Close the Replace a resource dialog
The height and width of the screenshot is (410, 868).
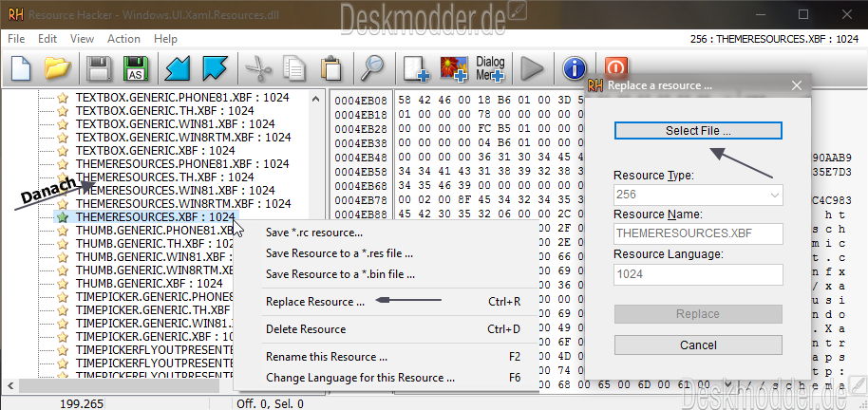tap(797, 85)
